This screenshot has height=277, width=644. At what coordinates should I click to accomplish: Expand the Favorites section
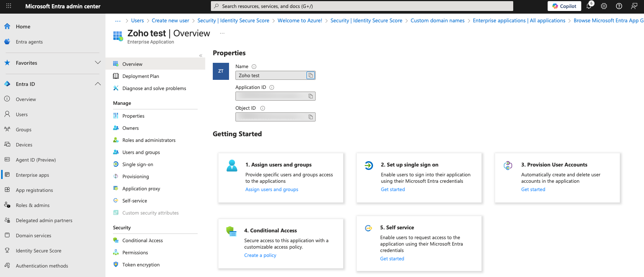98,63
